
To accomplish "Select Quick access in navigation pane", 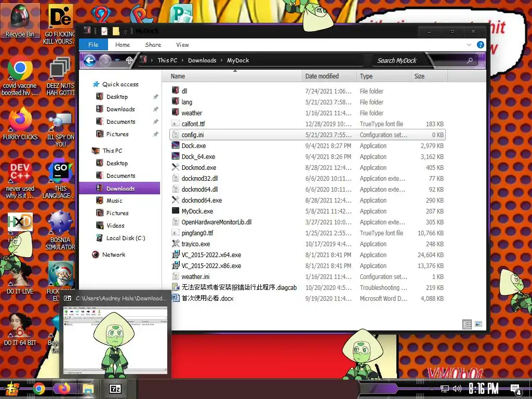I will [120, 84].
